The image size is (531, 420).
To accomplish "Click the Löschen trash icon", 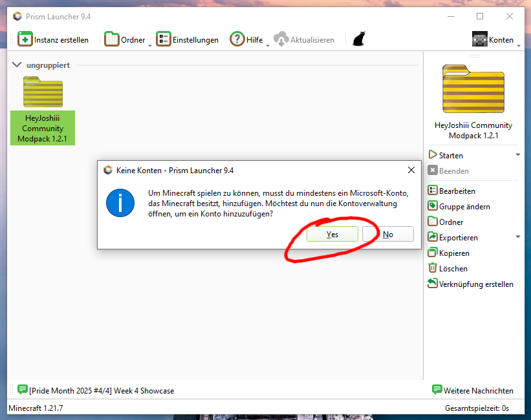I will (x=433, y=268).
